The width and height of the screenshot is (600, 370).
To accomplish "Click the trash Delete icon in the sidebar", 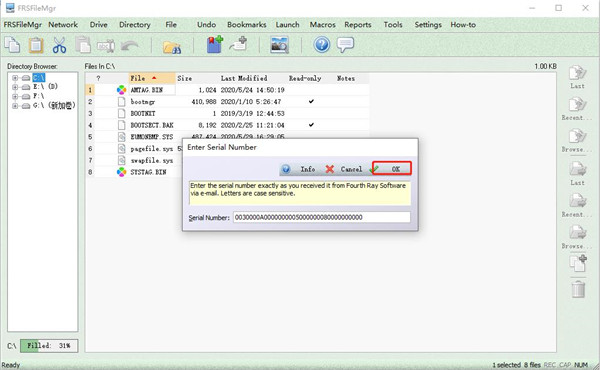I will click(x=578, y=289).
